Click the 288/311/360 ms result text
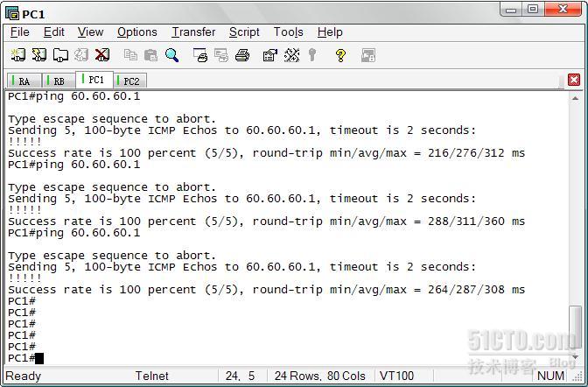 pyautogui.click(x=476, y=222)
